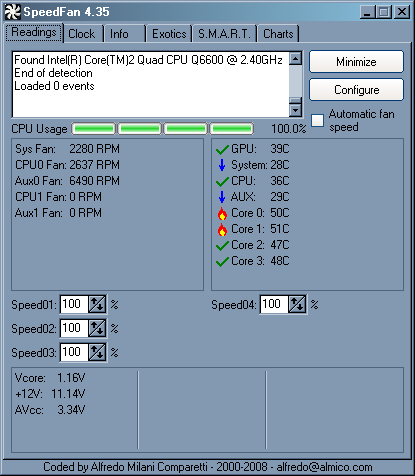The width and height of the screenshot is (415, 476).
Task: Click the log box scroll down arrow
Action: pyautogui.click(x=295, y=110)
